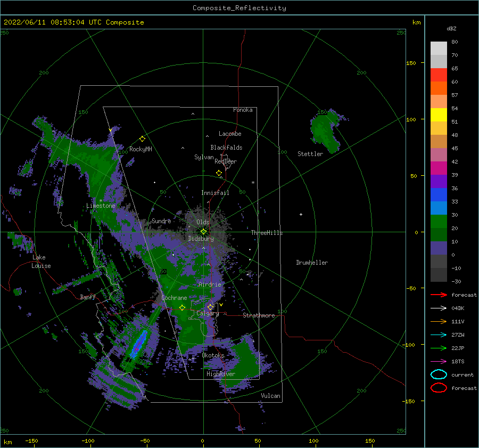Select the yellow diamond marker beside RockyMH
Image resolution: width=479 pixels, height=448 pixels.
[142, 139]
